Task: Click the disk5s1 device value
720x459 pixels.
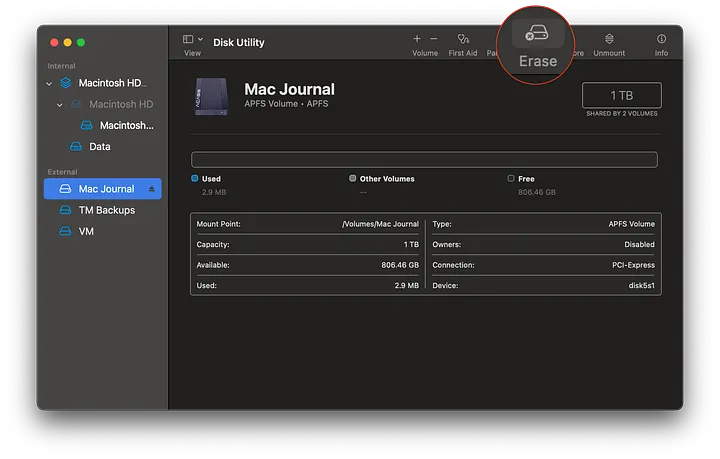Action: (x=641, y=285)
